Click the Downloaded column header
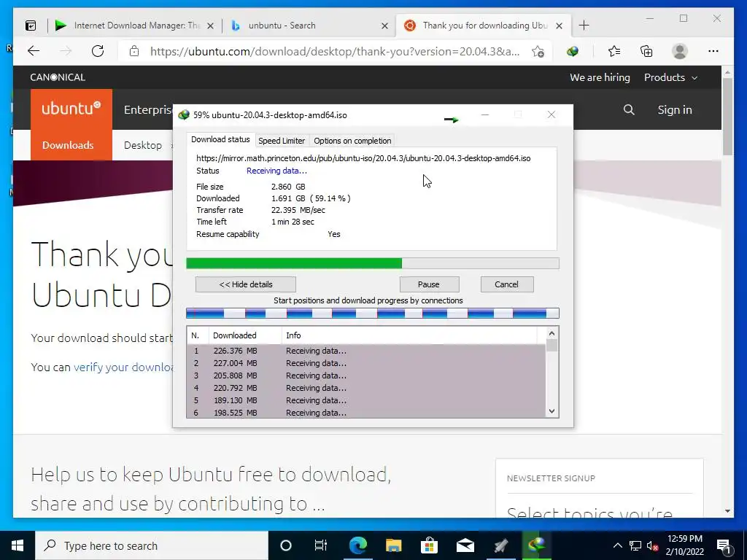747x560 pixels. click(x=245, y=335)
